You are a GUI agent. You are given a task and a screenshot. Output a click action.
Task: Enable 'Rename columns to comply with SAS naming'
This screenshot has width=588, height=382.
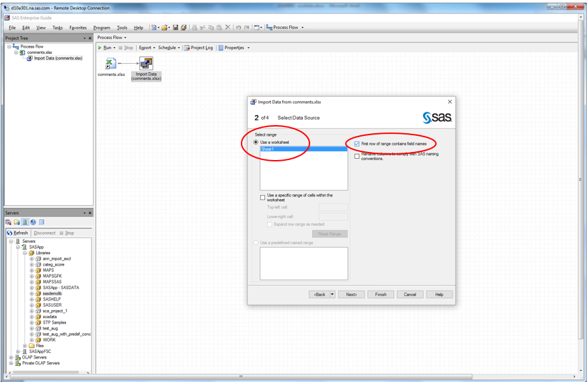[357, 156]
